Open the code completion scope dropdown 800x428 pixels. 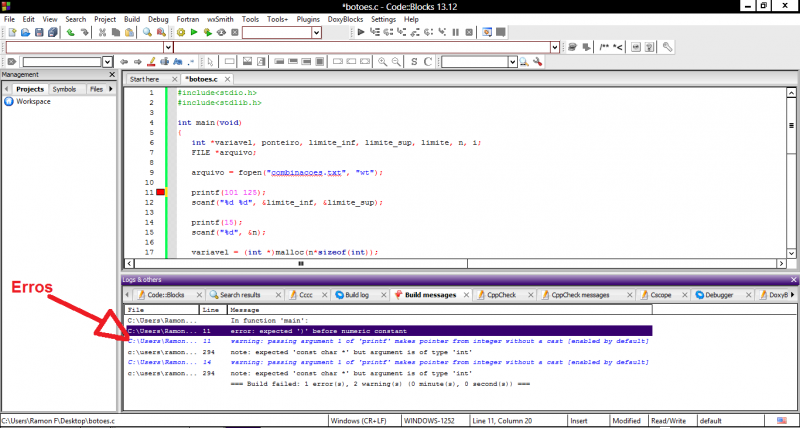point(168,47)
